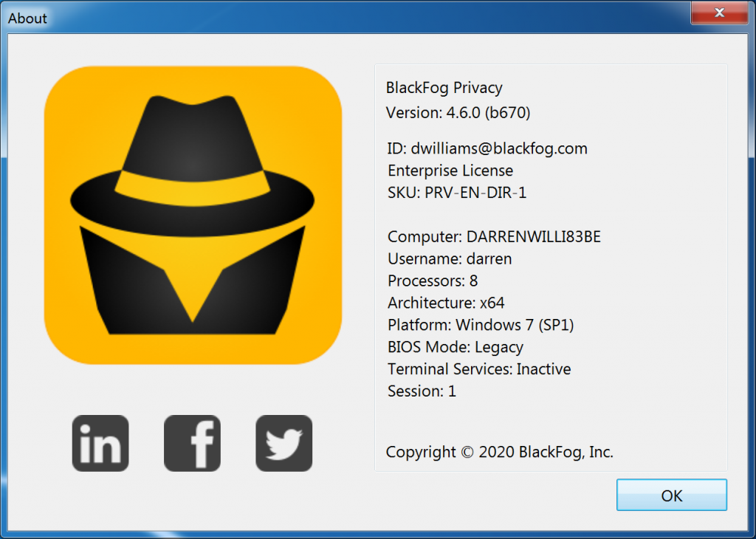
Task: Select the 'Enterprise License' text
Action: tap(450, 171)
